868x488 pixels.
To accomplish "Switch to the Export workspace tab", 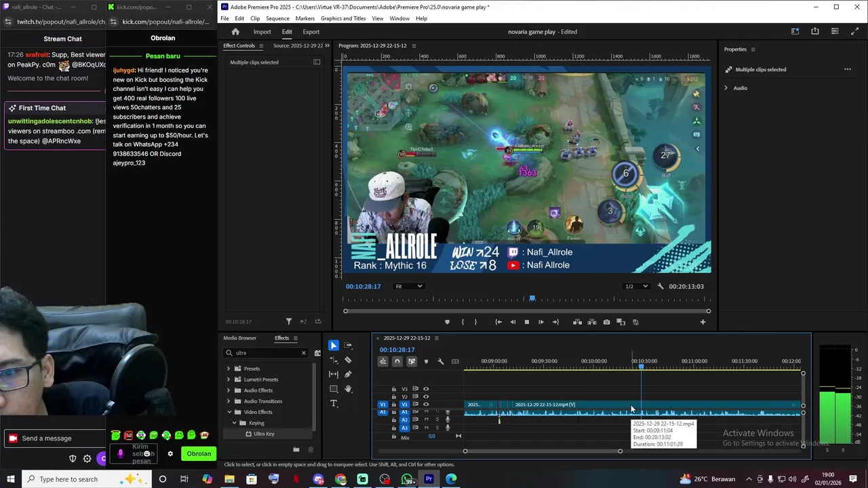I will 311,32.
